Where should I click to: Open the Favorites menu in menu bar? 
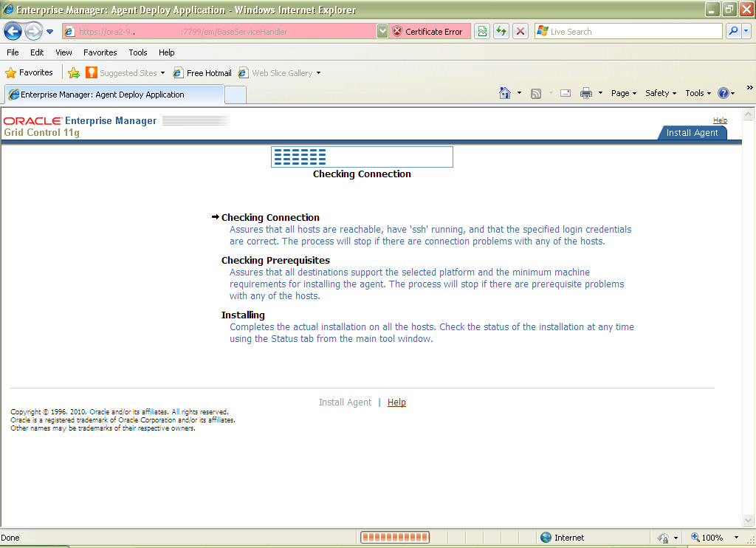(x=100, y=52)
